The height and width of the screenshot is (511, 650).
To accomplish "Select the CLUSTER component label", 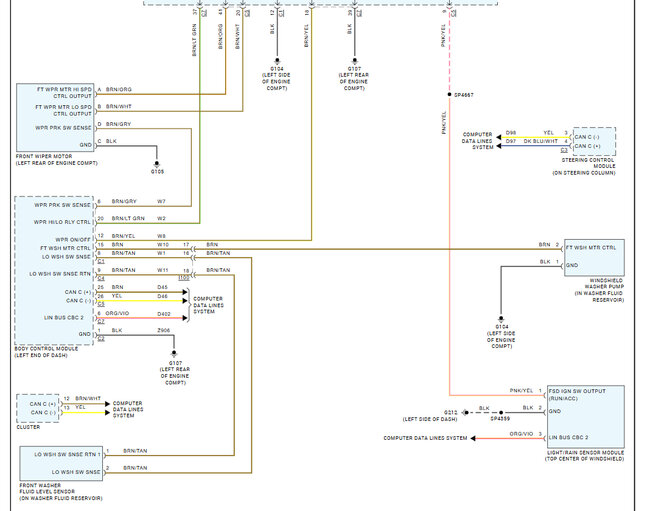I will [28, 427].
